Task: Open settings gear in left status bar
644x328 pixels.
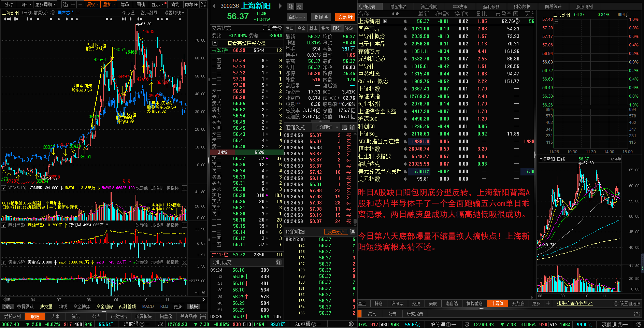Action: (351, 324)
